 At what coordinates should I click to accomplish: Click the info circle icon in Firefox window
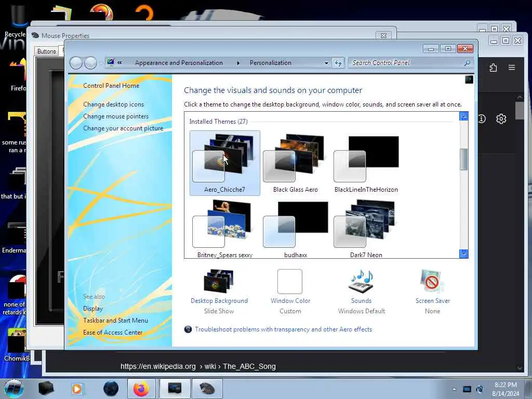[482, 119]
